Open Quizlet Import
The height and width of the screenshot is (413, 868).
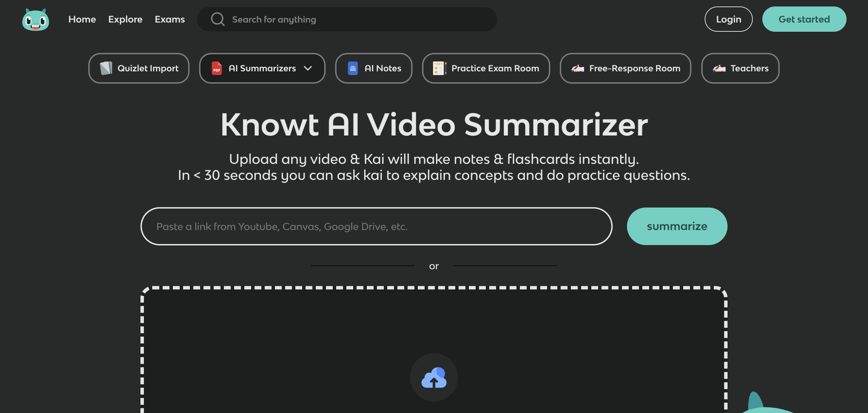coord(139,68)
